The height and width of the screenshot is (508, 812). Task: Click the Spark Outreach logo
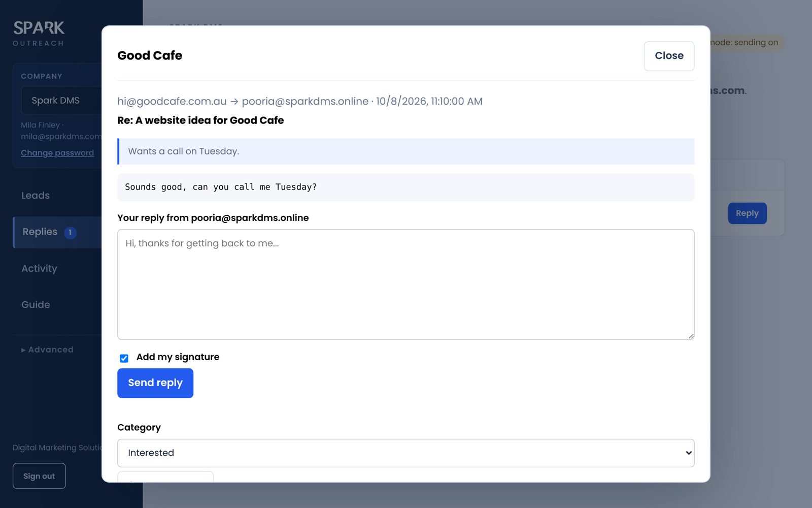(x=39, y=34)
